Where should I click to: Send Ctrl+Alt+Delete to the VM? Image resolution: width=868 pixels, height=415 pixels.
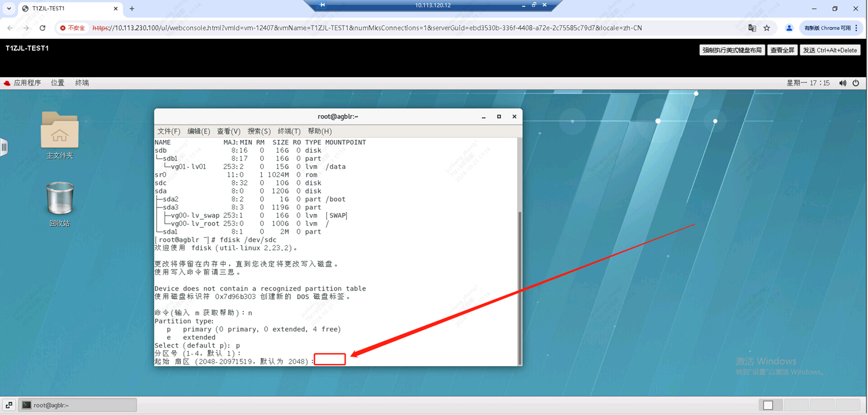pyautogui.click(x=830, y=50)
